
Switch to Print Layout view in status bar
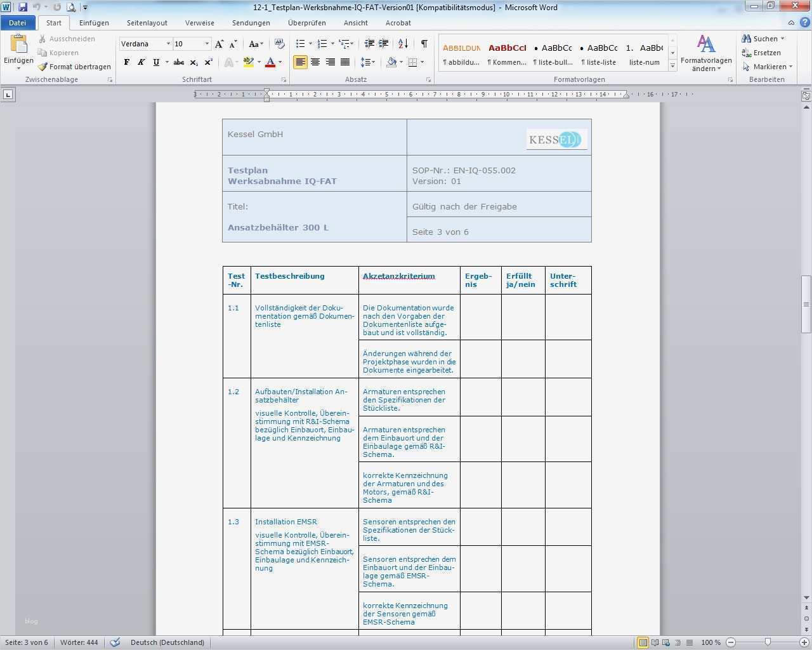point(643,642)
